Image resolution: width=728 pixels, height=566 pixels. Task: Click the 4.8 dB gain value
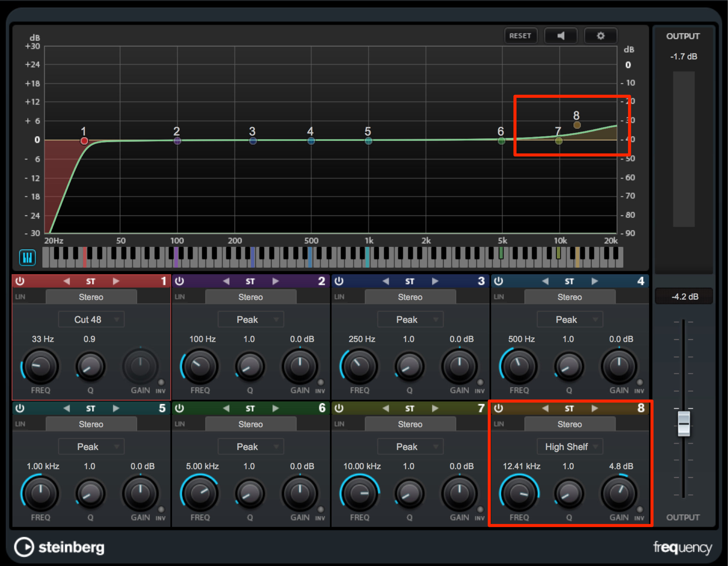click(621, 466)
